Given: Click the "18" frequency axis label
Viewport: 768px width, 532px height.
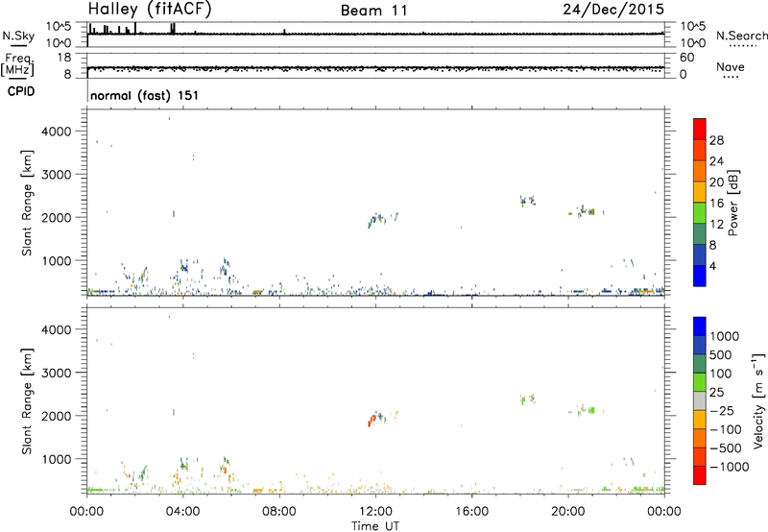Looking at the screenshot, I should pyautogui.click(x=64, y=58).
